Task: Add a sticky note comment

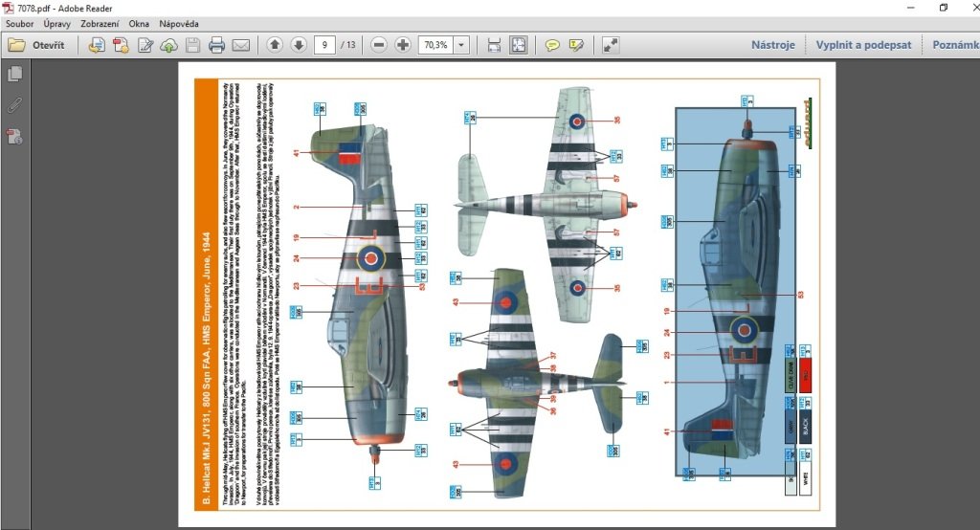Action: pyautogui.click(x=552, y=45)
